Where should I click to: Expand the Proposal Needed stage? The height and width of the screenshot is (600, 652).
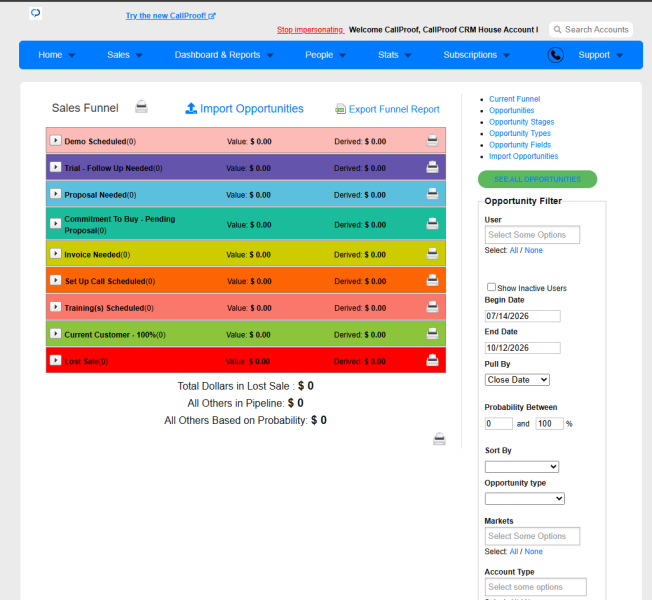pos(55,193)
